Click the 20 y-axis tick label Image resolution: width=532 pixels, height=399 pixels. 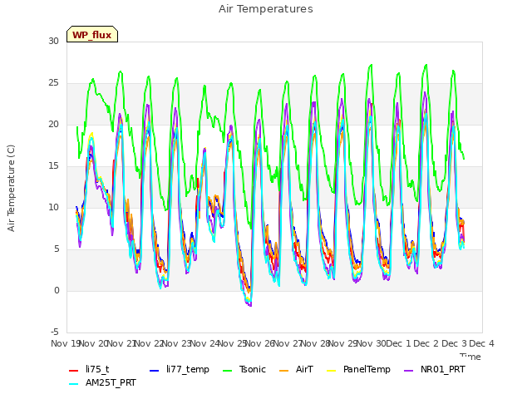tap(53, 124)
